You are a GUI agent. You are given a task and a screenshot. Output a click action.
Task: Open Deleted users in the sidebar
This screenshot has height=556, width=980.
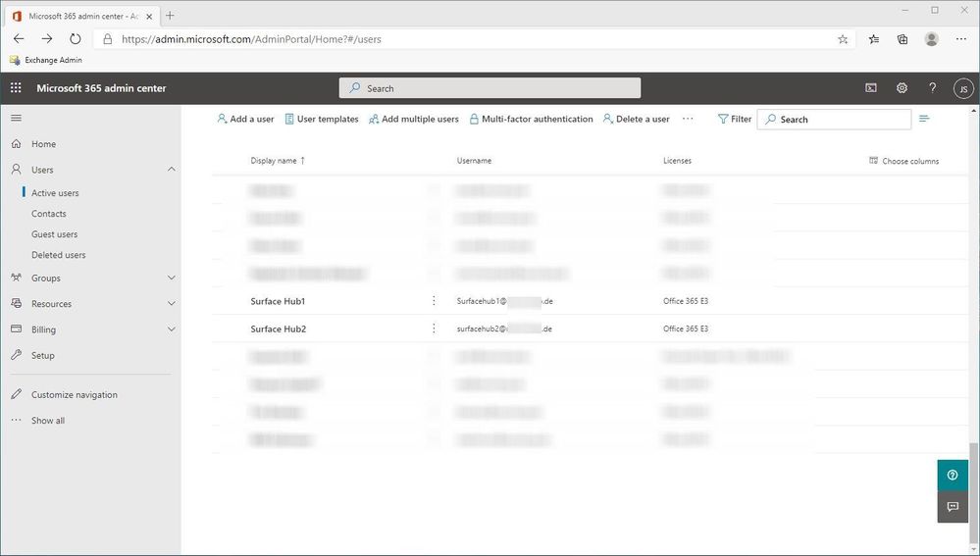(58, 255)
